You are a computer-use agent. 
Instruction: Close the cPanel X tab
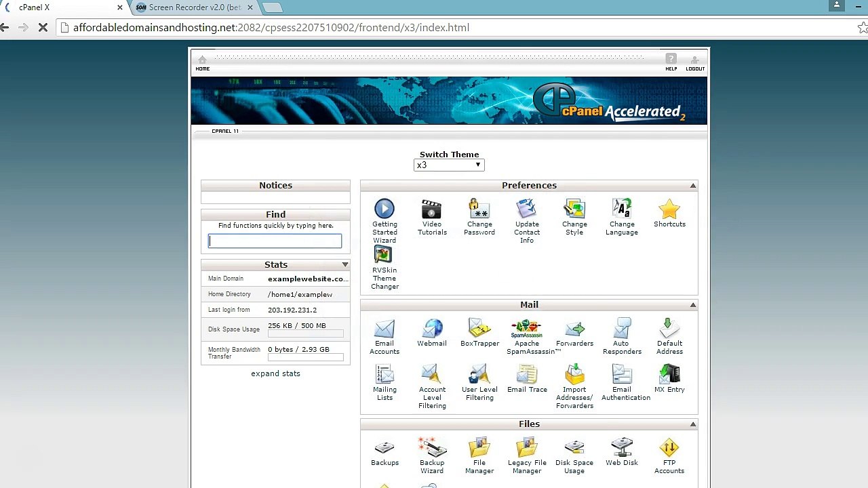point(120,7)
